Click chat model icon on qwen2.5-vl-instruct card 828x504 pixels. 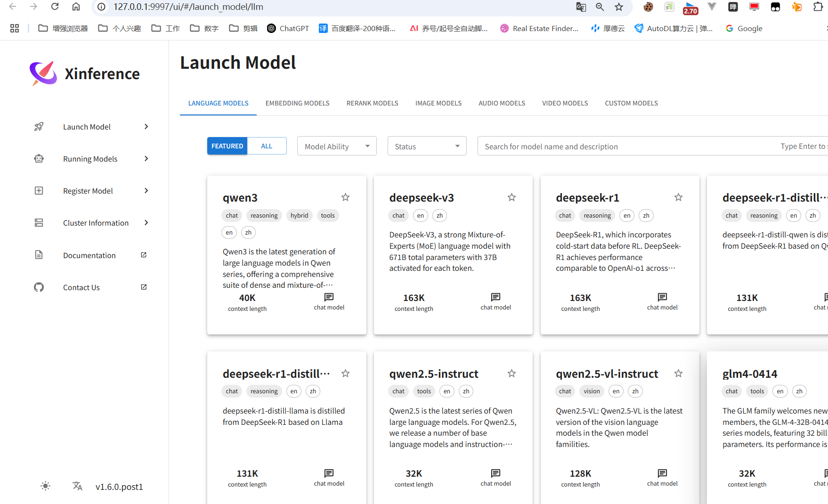point(662,473)
